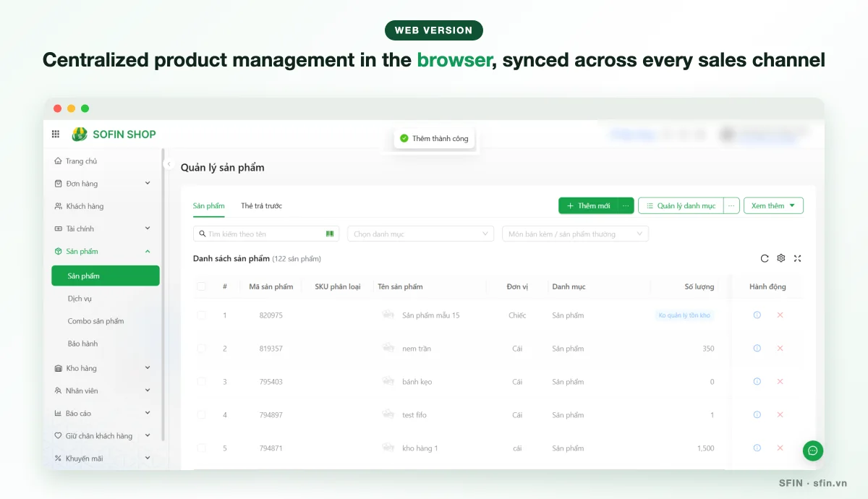
Task: Click Quản lý danh mục button
Action: [x=681, y=205]
